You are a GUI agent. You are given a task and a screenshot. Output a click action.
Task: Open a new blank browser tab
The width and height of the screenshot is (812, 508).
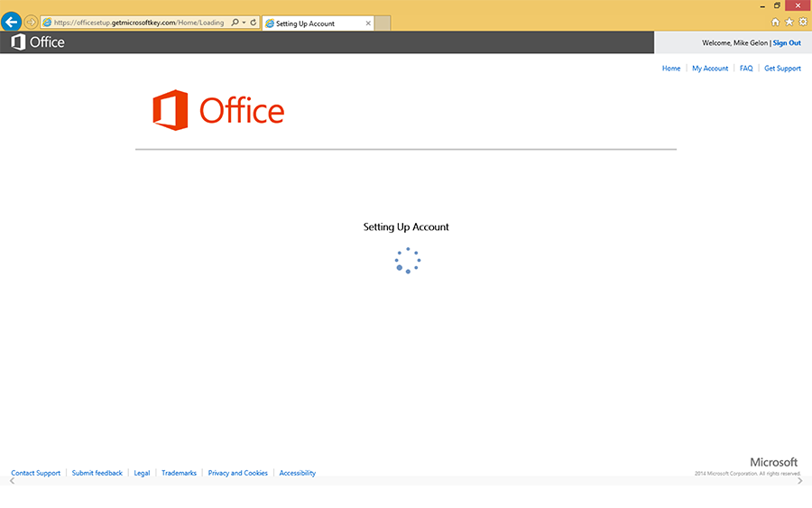coord(383,23)
